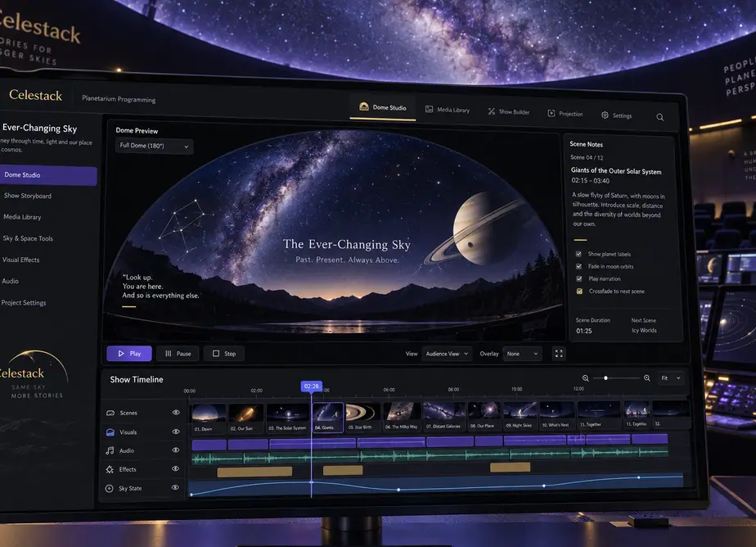Open Sky & Space Tools in the sidebar
This screenshot has width=756, height=547.
[x=28, y=238]
